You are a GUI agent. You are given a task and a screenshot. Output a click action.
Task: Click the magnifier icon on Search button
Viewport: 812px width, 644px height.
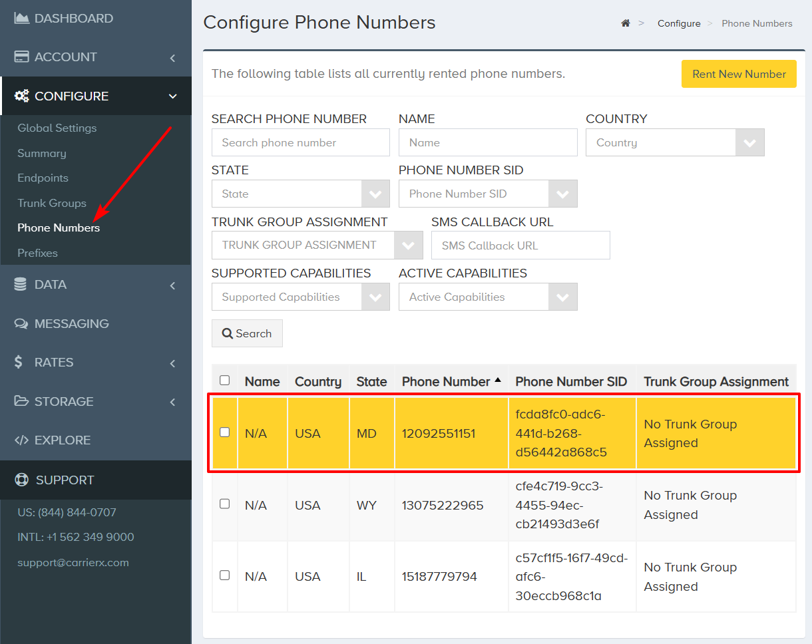227,333
